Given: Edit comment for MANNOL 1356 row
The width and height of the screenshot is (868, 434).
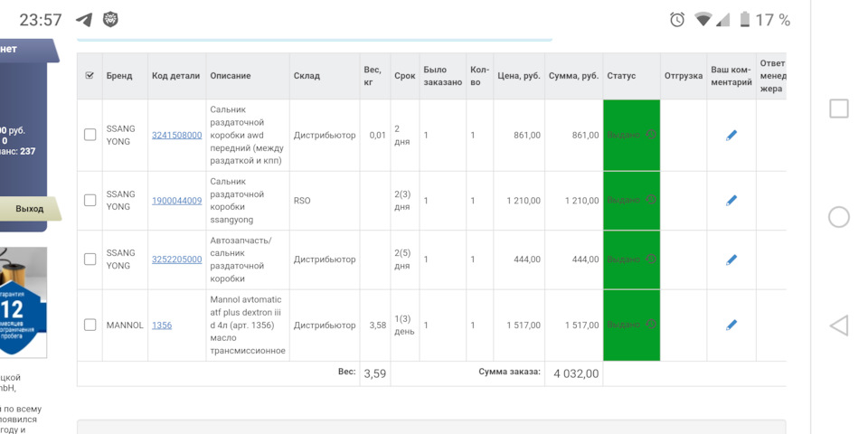Looking at the screenshot, I should coord(731,325).
